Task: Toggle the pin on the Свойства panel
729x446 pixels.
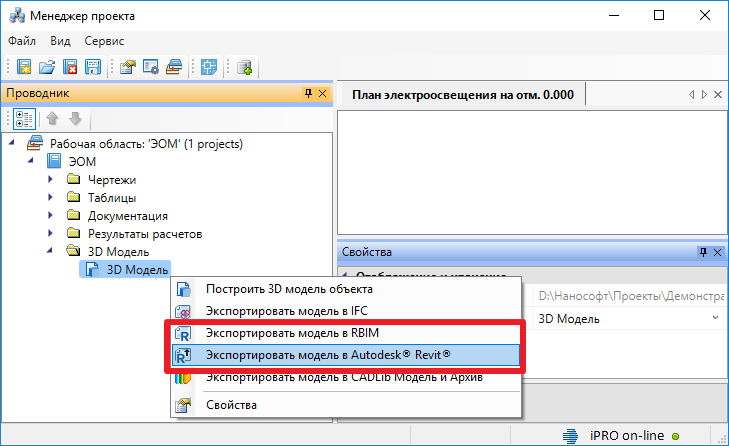Action: coord(703,252)
